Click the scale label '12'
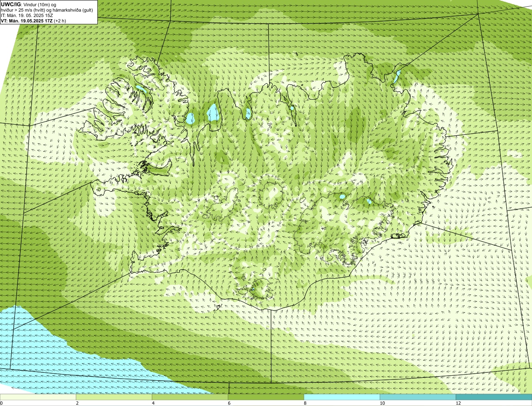The height and width of the screenshot is (406, 532). tap(458, 403)
